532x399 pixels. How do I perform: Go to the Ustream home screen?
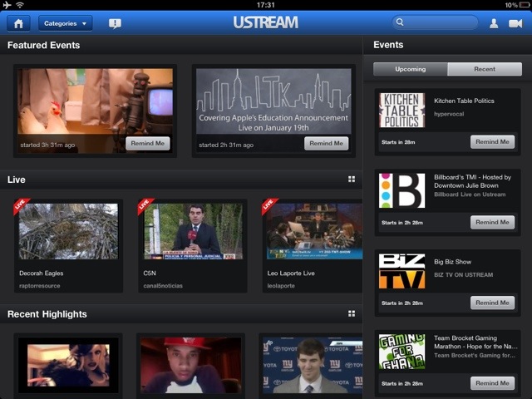(x=18, y=23)
